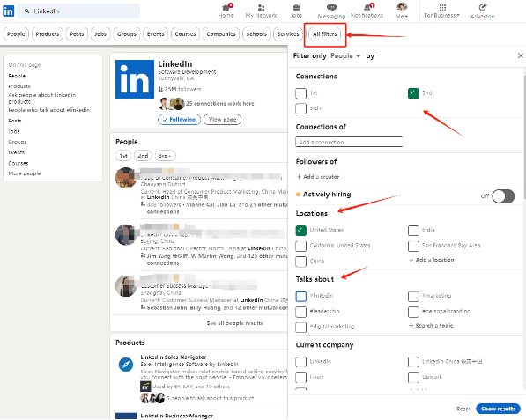
Task: Check the Fiverr company checkbox
Action: click(301, 378)
